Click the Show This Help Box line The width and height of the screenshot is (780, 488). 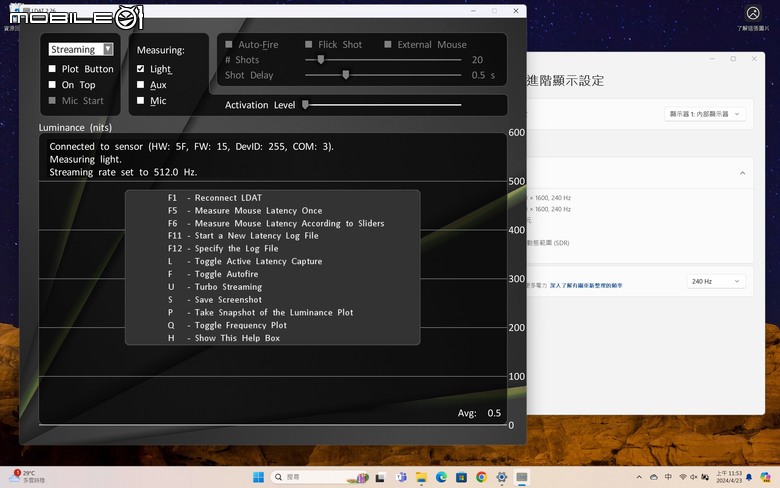(x=224, y=338)
